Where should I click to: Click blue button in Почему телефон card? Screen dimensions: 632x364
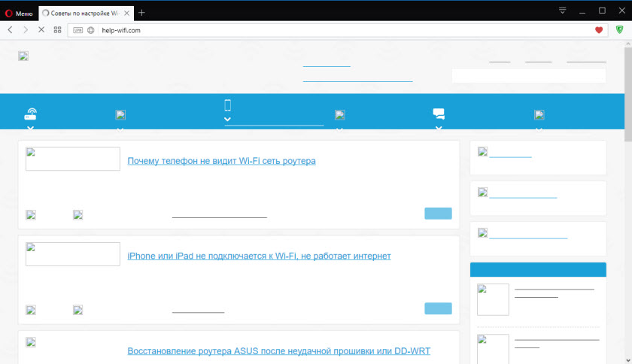point(438,214)
